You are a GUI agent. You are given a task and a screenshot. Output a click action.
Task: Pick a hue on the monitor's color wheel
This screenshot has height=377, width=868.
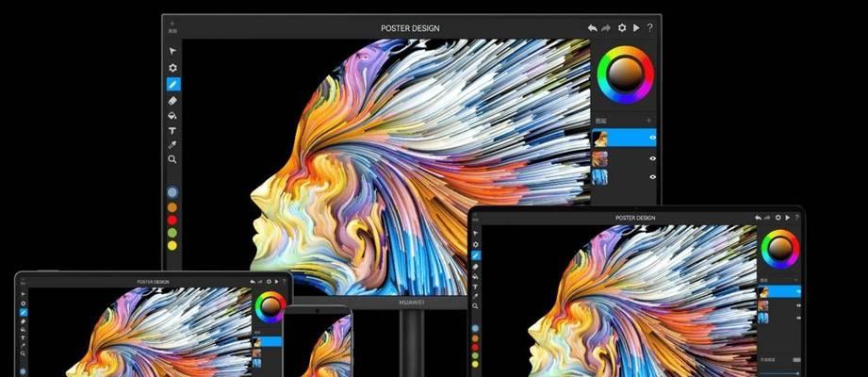[626, 74]
